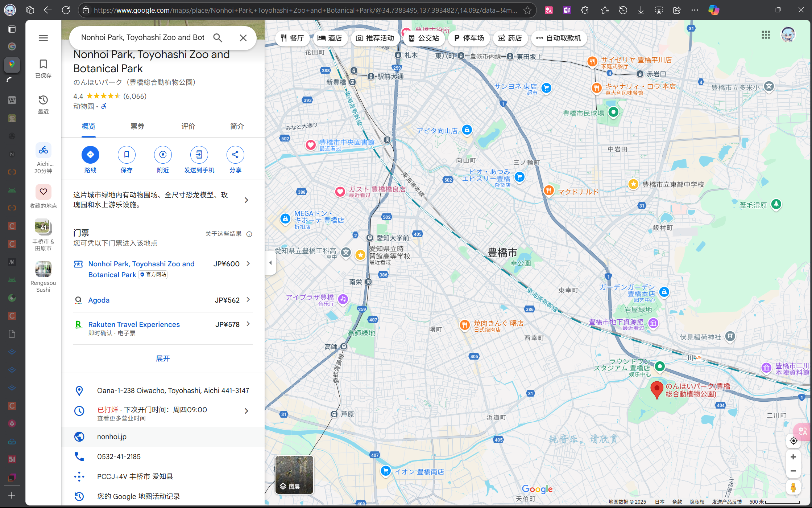Click the wheelchair accessibility icon
Image resolution: width=812 pixels, height=508 pixels.
(x=104, y=106)
